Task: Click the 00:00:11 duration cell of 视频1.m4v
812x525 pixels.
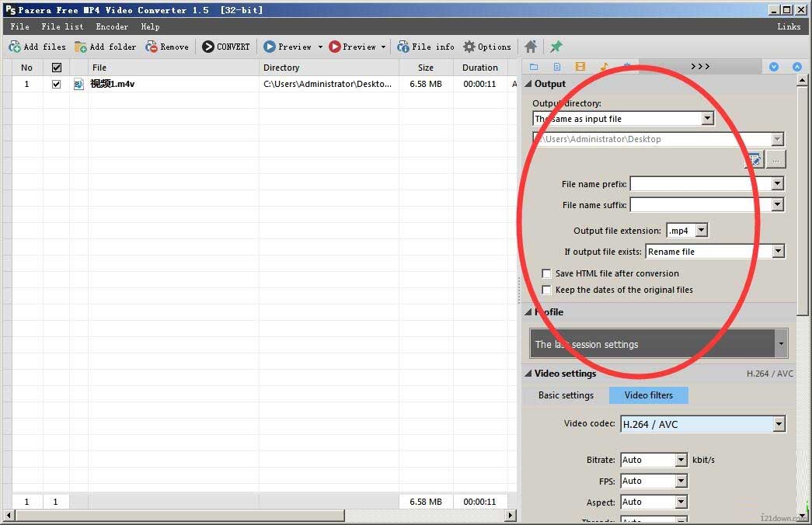Action: [x=479, y=84]
